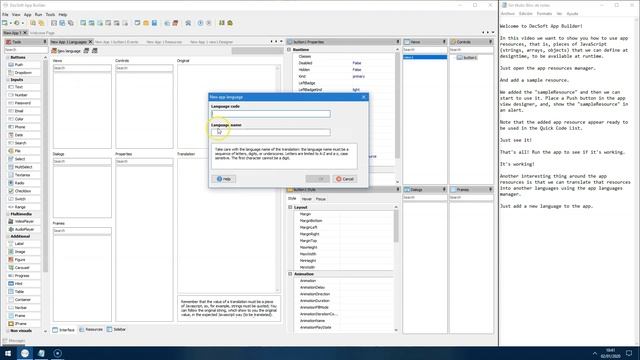Show the Sidebar bottom tab
The image size is (640, 360).
[x=116, y=329]
